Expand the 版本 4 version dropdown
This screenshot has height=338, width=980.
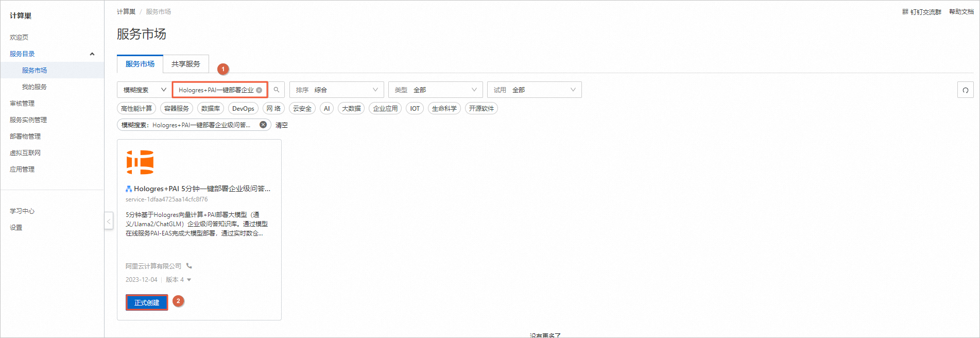pyautogui.click(x=178, y=280)
